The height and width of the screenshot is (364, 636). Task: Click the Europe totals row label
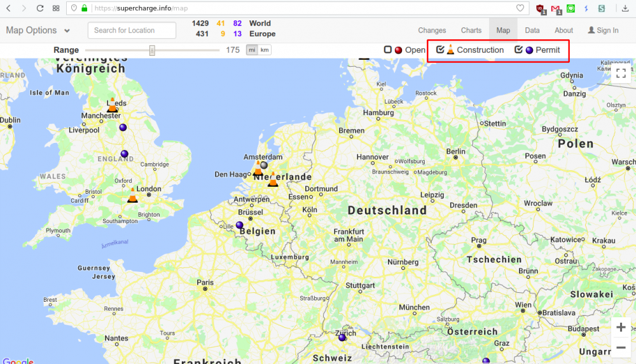click(x=262, y=34)
